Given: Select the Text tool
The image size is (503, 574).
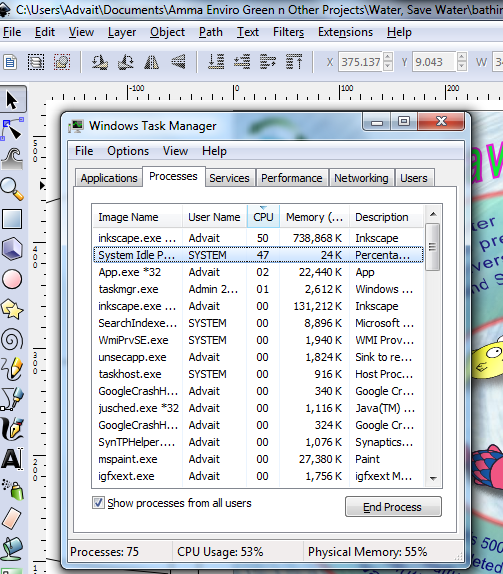Looking at the screenshot, I should point(12,458).
